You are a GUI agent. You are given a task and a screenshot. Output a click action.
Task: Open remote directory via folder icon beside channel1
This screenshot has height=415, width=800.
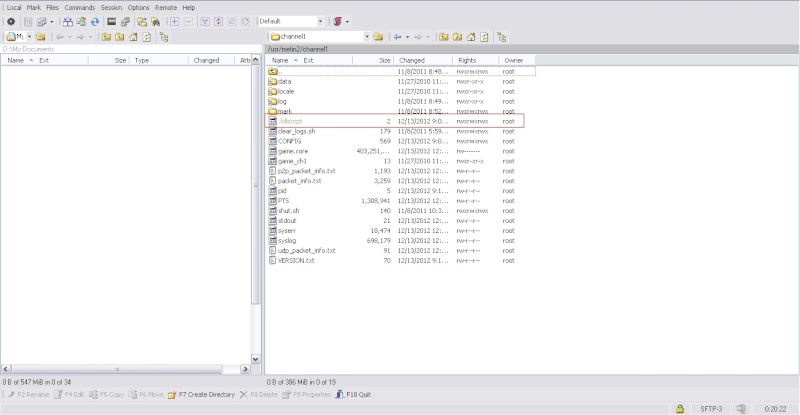click(x=378, y=37)
